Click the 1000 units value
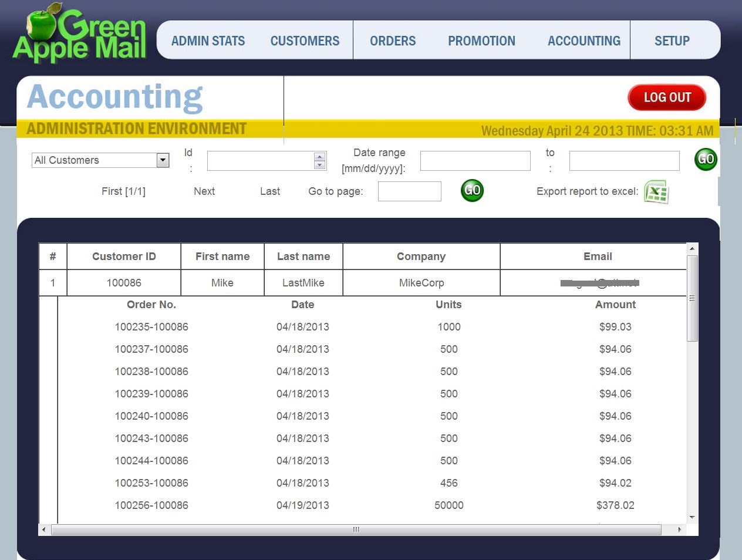This screenshot has width=742, height=560. tap(449, 327)
